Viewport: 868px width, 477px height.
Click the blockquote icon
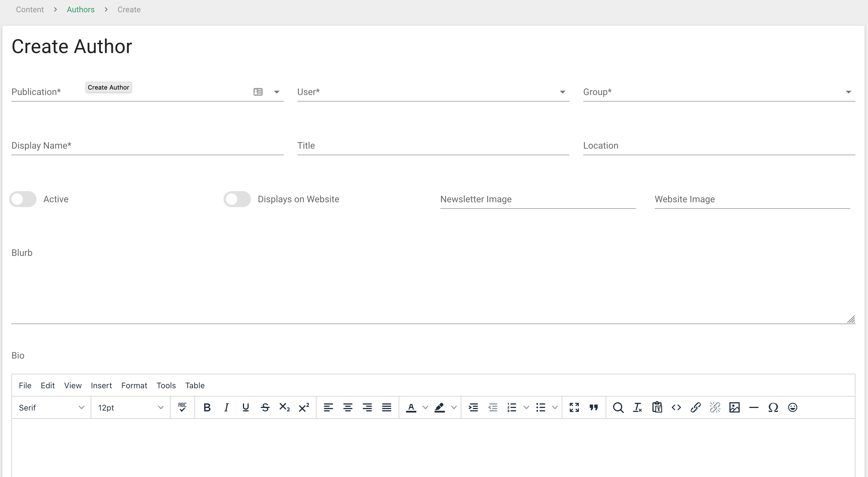(x=593, y=408)
